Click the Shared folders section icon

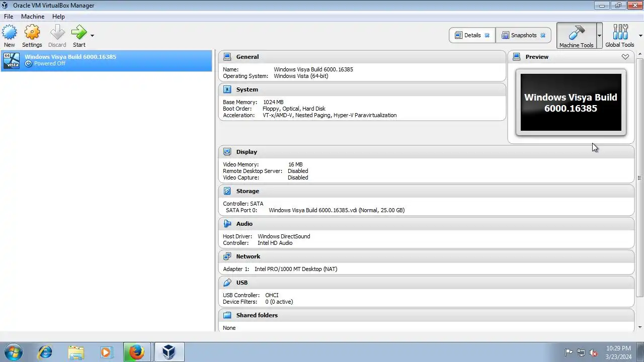pyautogui.click(x=227, y=315)
